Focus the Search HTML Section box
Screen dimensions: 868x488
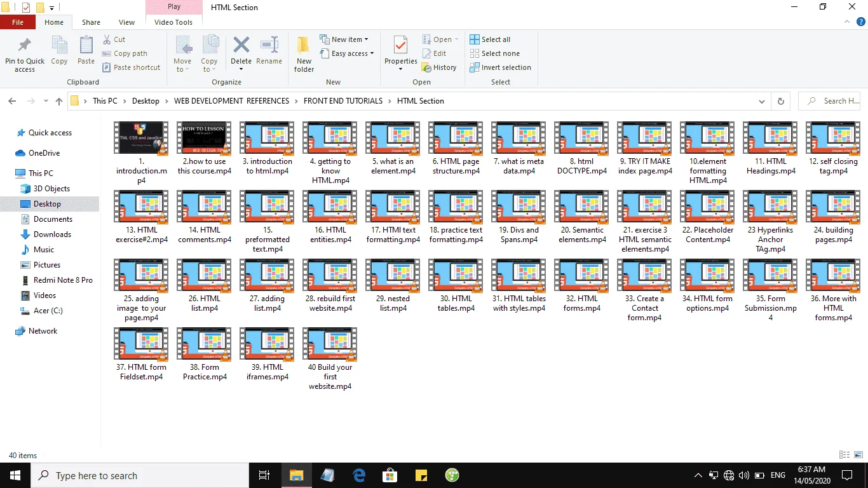829,101
